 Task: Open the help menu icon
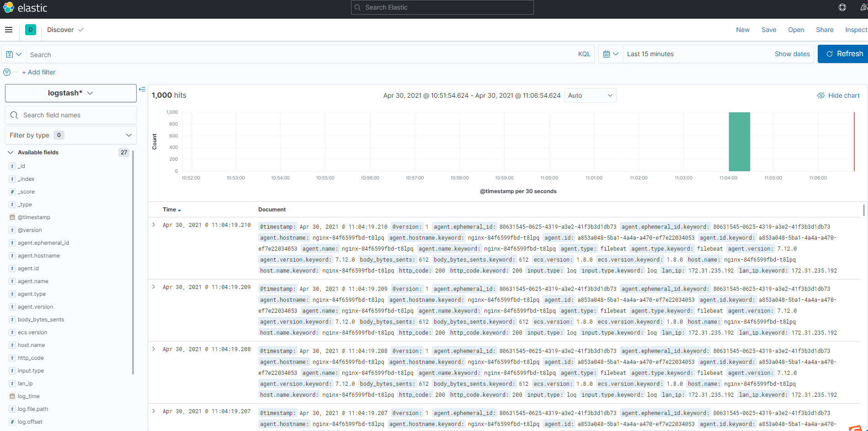click(x=842, y=7)
